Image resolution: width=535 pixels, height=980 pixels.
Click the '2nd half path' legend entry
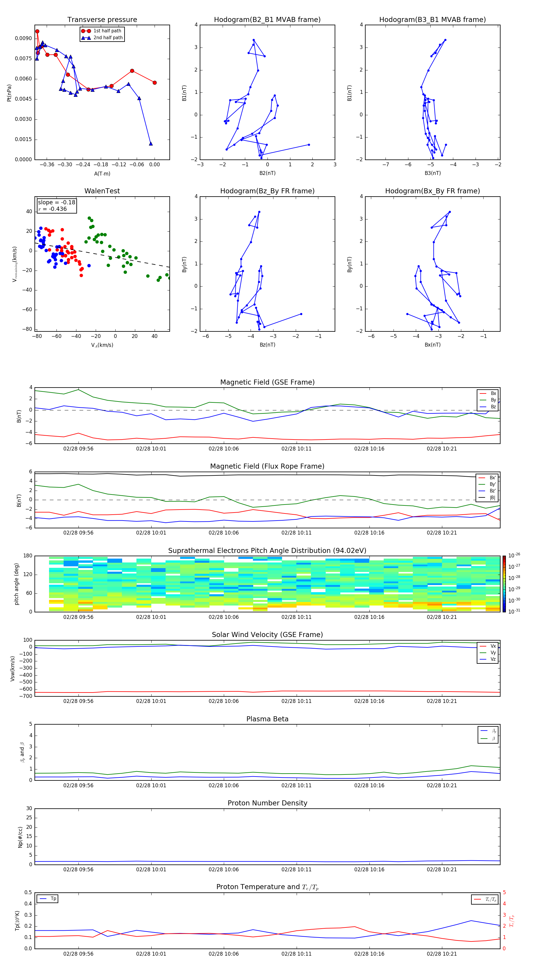tap(102, 38)
